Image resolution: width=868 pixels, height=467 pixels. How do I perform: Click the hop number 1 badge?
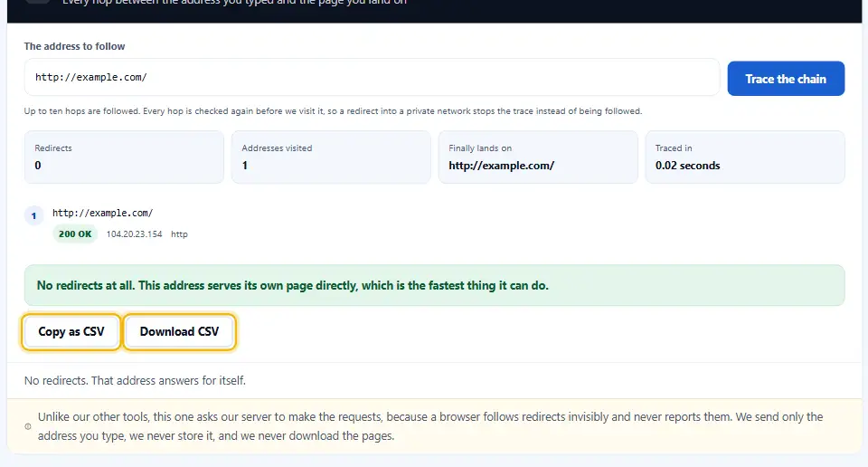coord(33,216)
